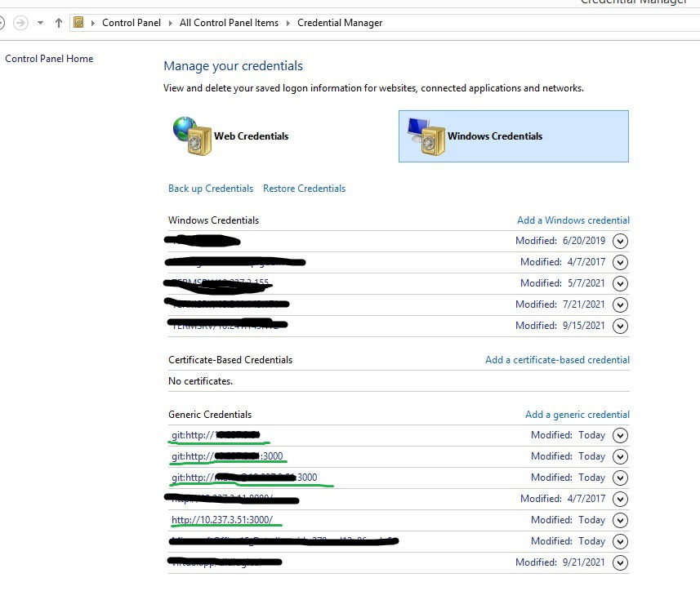Viewport: 700px width, 591px height.
Task: Click Add a Windows credential
Action: (x=573, y=220)
